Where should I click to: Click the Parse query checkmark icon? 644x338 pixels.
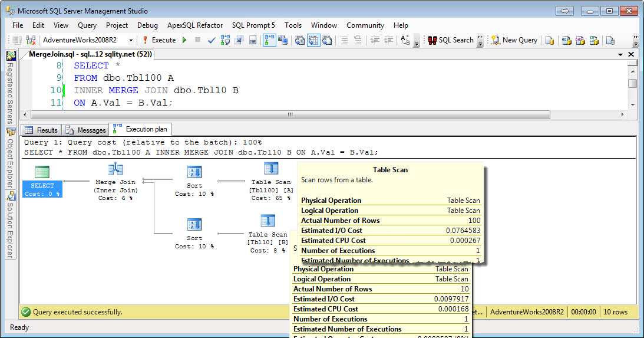coord(212,40)
